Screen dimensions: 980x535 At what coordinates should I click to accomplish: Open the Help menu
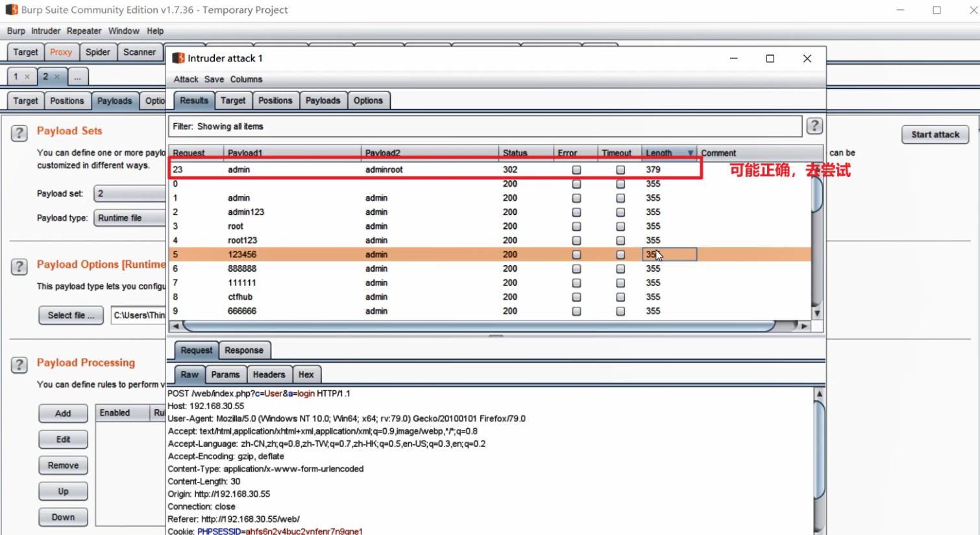155,31
